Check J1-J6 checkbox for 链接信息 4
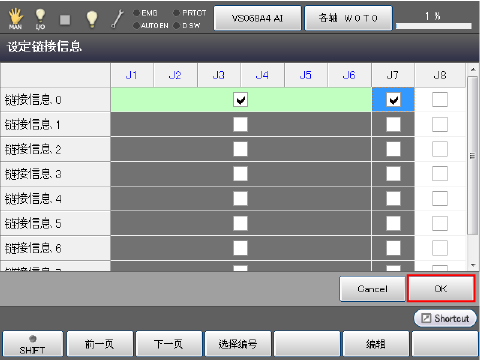 pyautogui.click(x=240, y=199)
